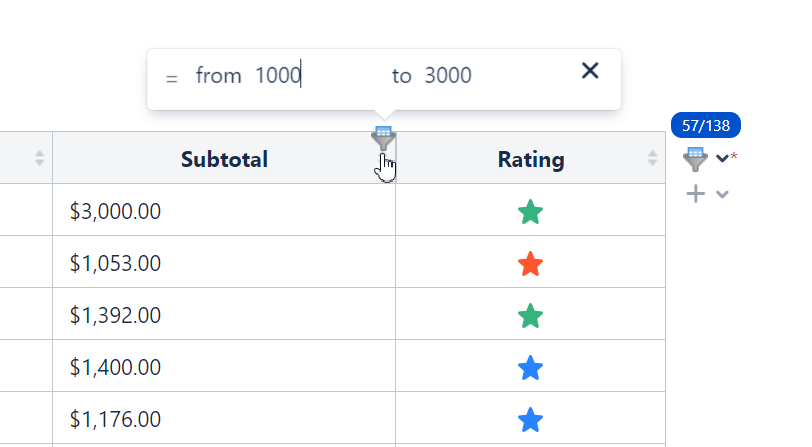The height and width of the screenshot is (447, 812).
Task: Click the table filter funnel icon on right
Action: click(x=695, y=158)
